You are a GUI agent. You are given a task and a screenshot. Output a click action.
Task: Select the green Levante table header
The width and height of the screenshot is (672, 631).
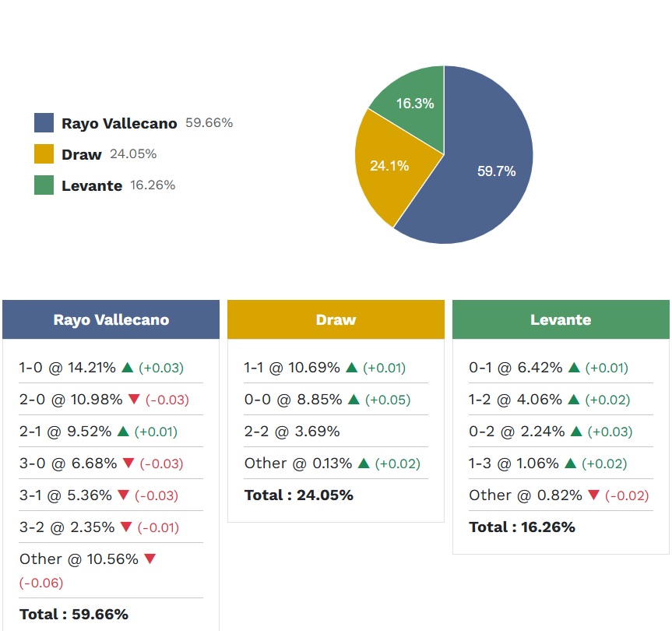pos(561,319)
